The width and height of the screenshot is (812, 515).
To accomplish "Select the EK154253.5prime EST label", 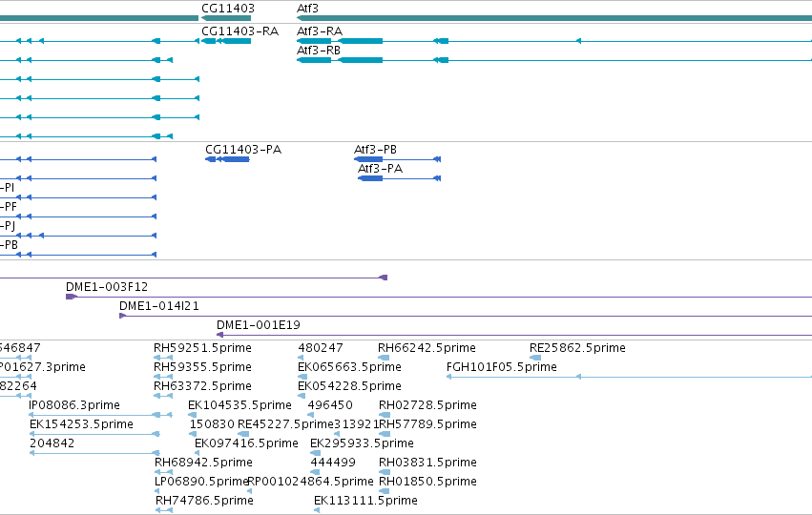I will [81, 424].
